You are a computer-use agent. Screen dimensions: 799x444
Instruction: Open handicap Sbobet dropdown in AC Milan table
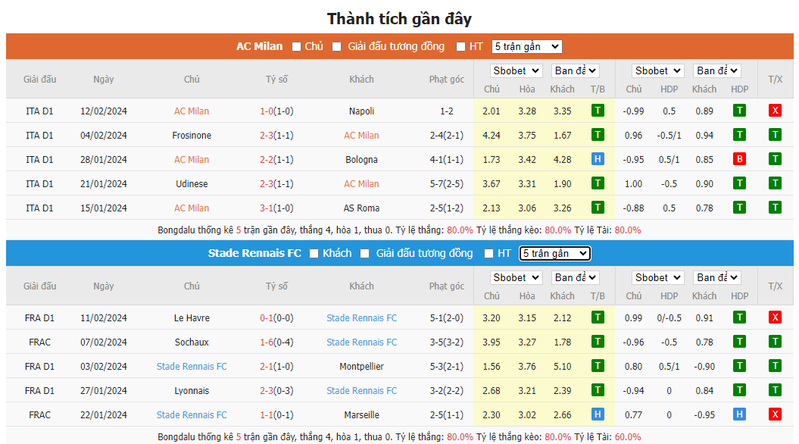[658, 71]
